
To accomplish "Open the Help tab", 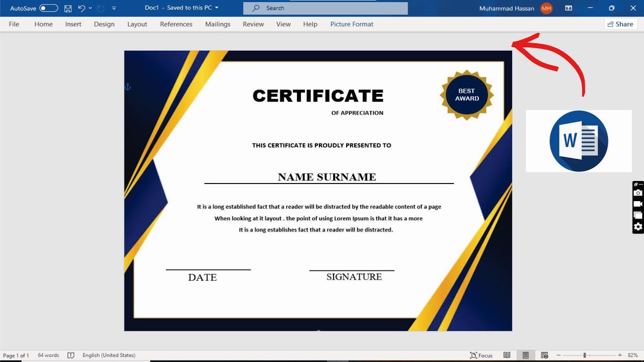I will [310, 24].
